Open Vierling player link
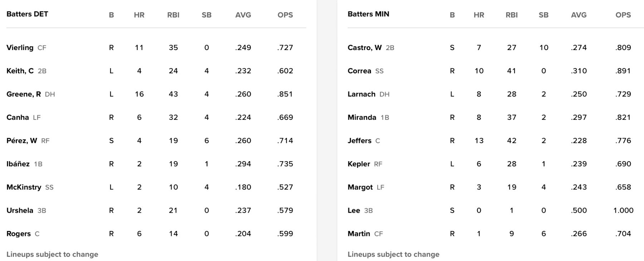 (20, 48)
